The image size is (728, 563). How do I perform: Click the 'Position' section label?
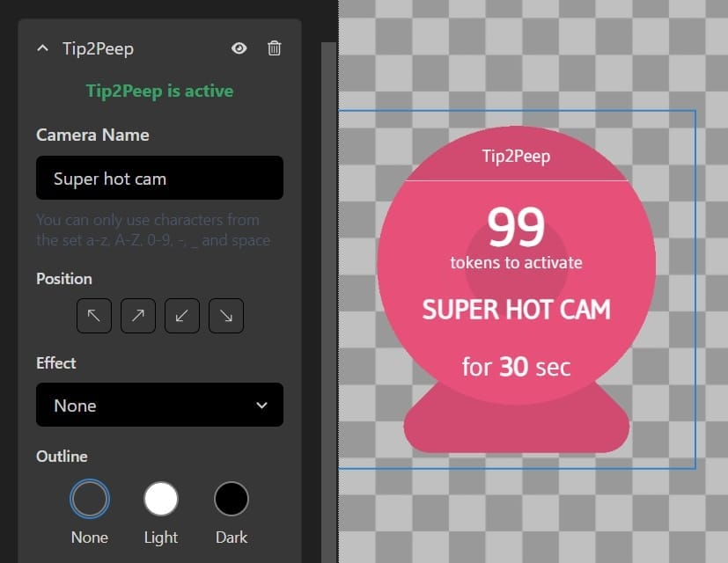64,279
